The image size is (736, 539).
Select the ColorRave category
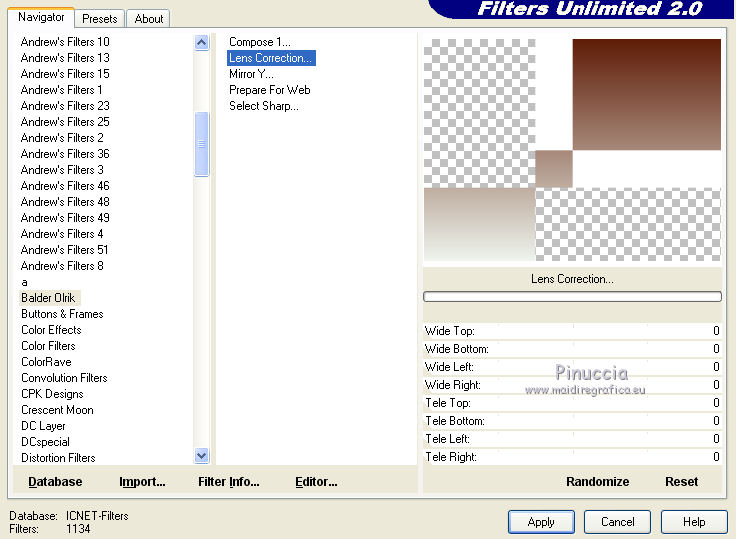pyautogui.click(x=46, y=362)
